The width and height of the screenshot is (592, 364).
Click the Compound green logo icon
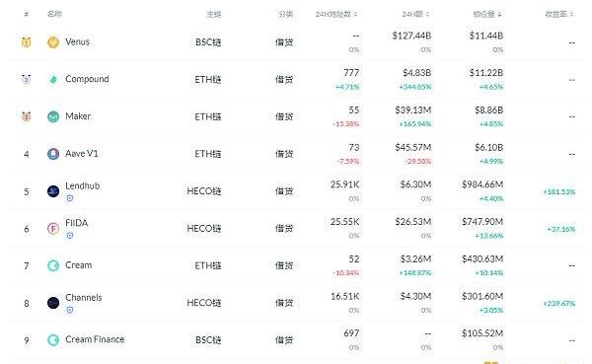tap(53, 79)
